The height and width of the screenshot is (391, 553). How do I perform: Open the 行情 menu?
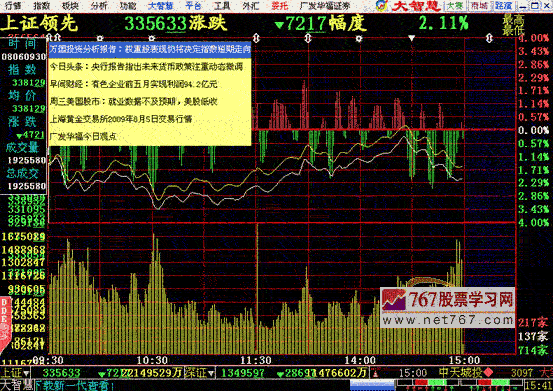13,6
